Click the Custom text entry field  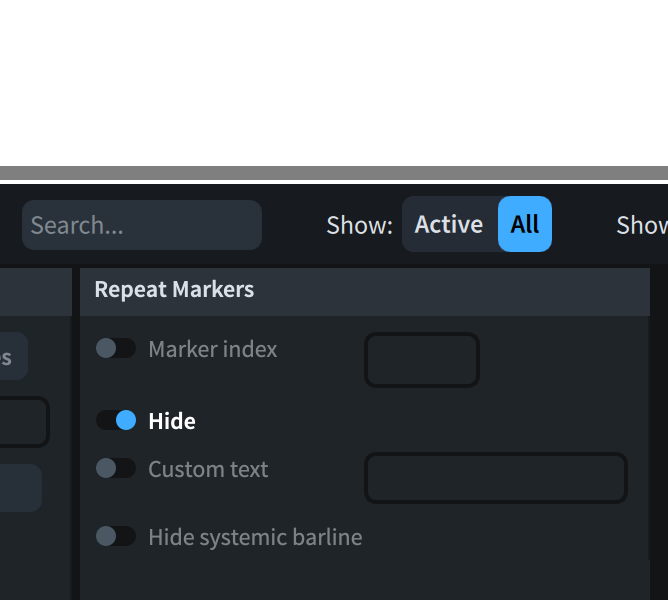[x=495, y=478]
